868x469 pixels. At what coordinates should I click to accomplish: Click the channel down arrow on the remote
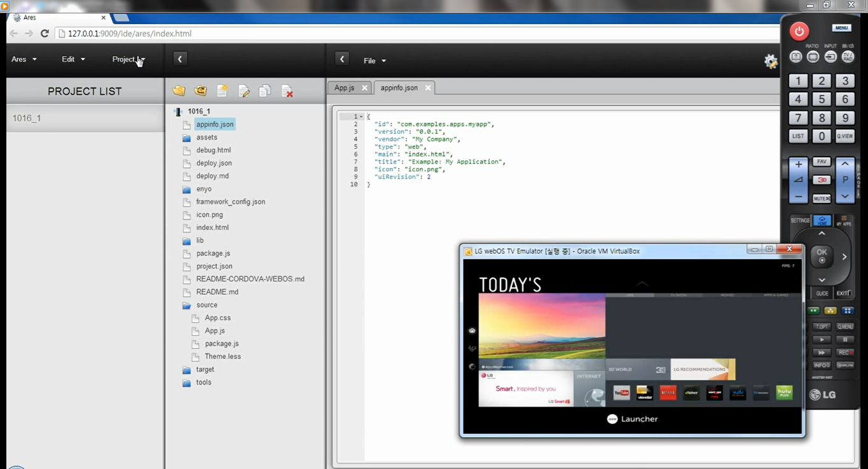point(845,197)
